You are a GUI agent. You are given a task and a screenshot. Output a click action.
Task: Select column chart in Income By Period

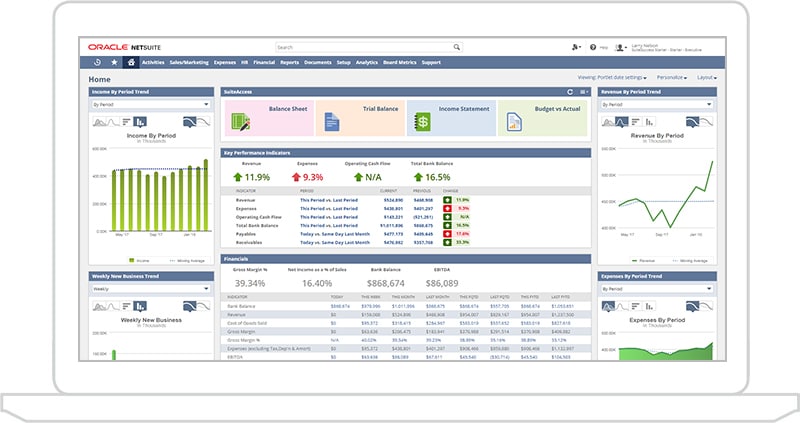[140, 121]
